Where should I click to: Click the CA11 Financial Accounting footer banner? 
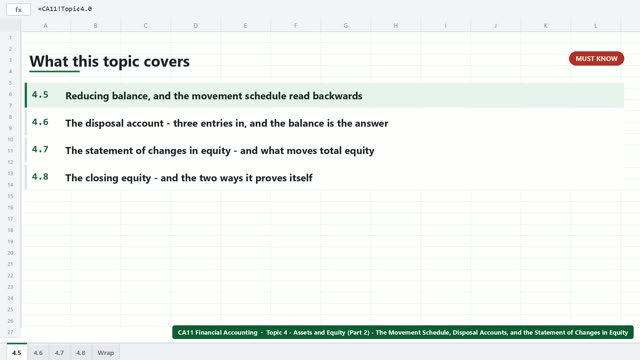[403, 332]
